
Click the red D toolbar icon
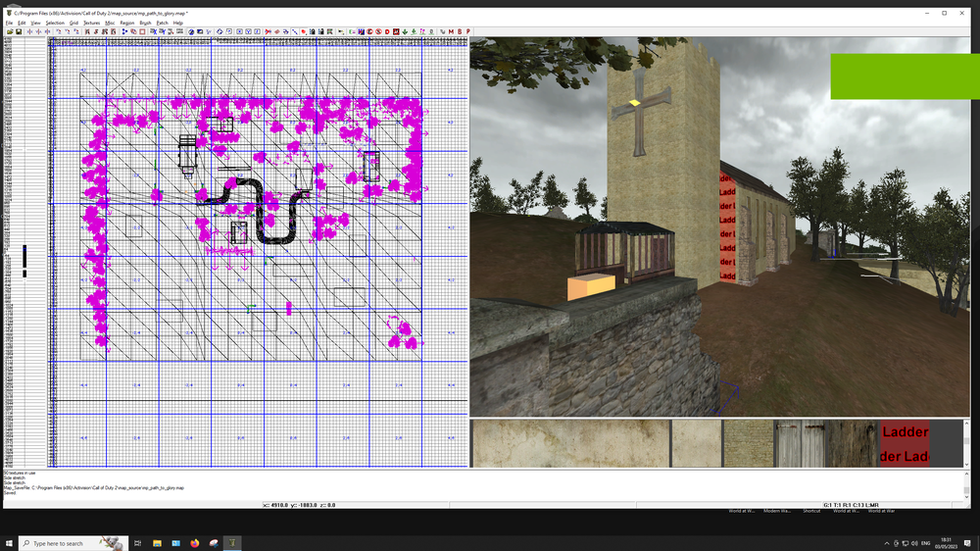(x=387, y=31)
